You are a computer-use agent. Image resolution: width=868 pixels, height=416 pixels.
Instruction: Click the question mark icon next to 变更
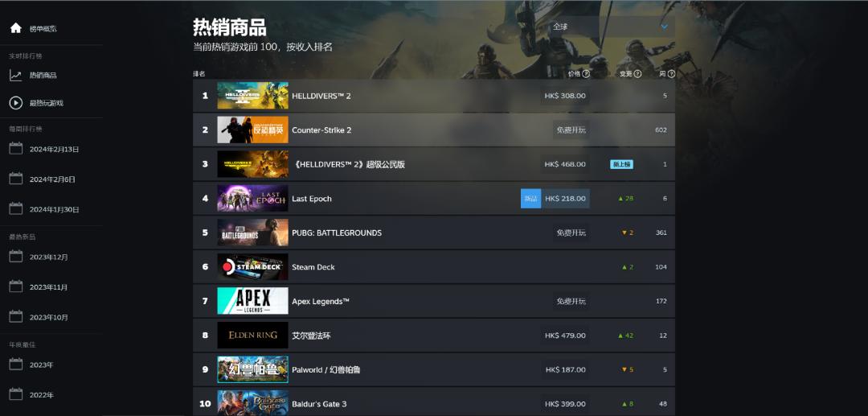pyautogui.click(x=637, y=73)
